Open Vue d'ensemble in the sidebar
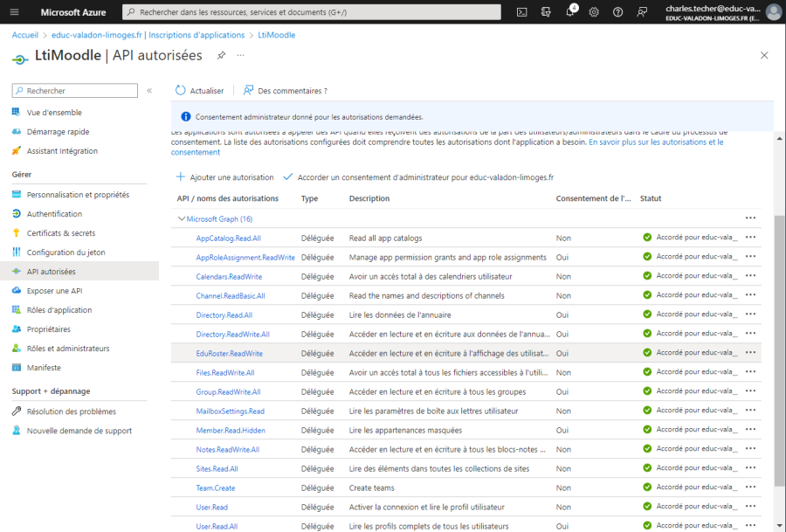Screen dimensions: 786x532 click(54, 113)
